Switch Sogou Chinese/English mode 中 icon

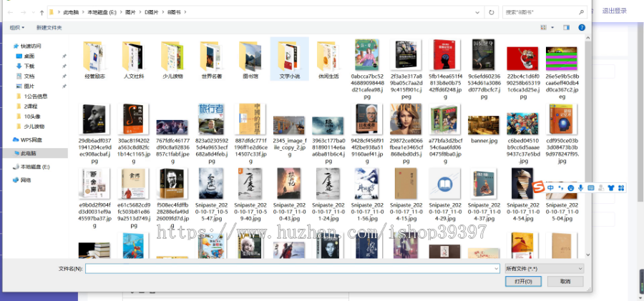click(x=550, y=187)
